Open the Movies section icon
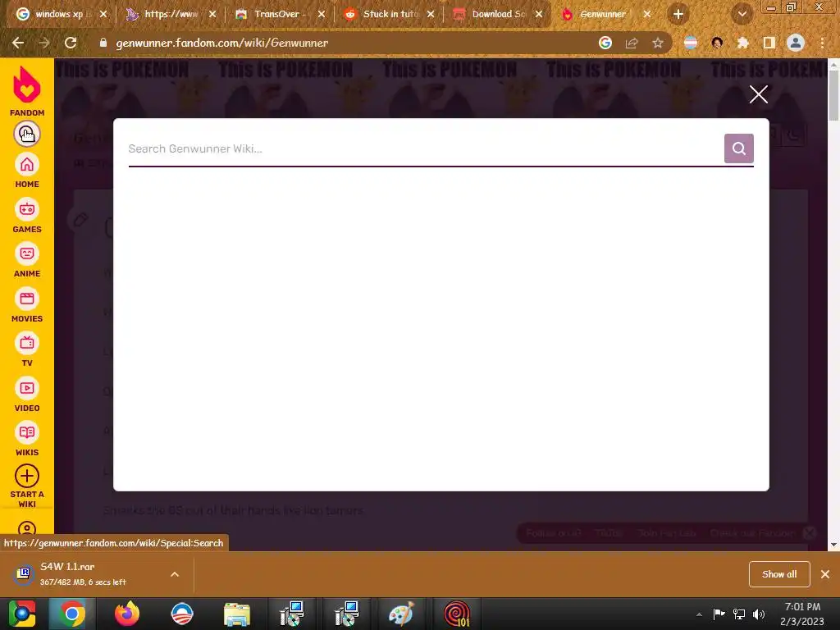 click(27, 299)
